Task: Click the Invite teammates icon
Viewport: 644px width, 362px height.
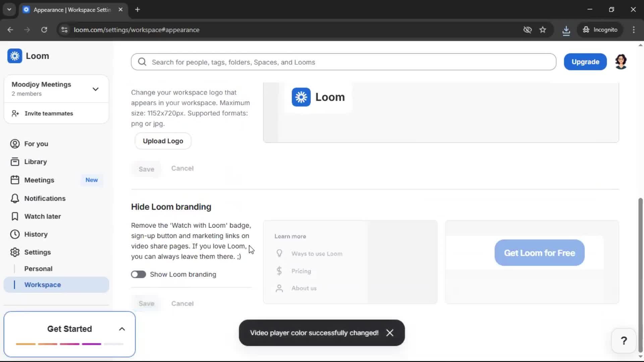Action: 14,113
